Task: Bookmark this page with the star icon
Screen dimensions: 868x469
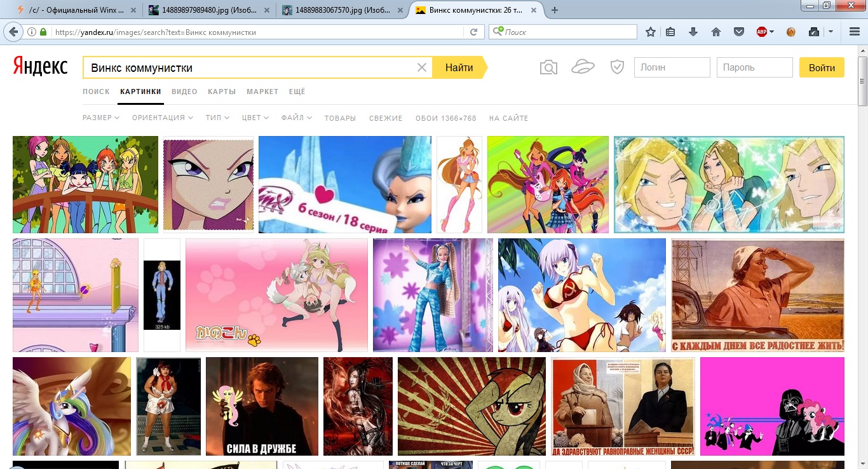Action: point(650,32)
